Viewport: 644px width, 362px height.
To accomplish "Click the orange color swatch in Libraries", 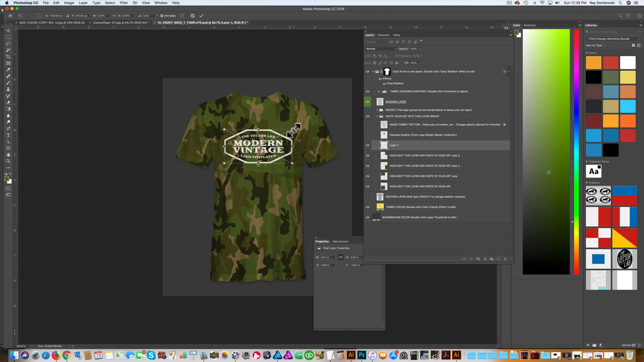I will [594, 62].
